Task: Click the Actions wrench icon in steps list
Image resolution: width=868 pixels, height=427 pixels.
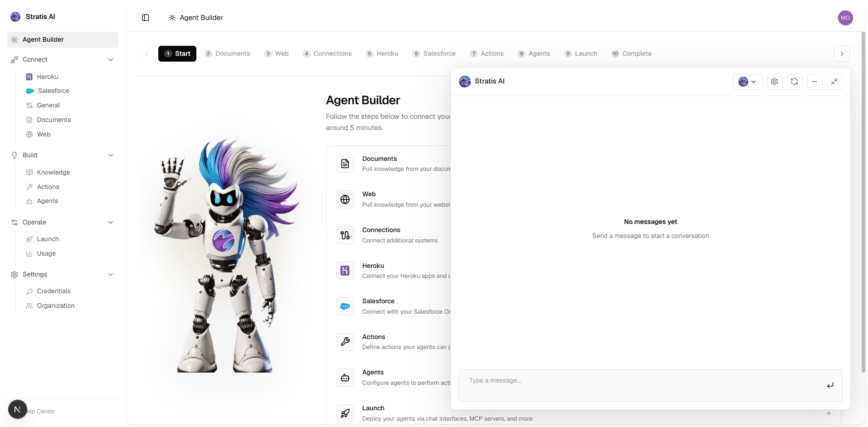Action: pos(345,342)
